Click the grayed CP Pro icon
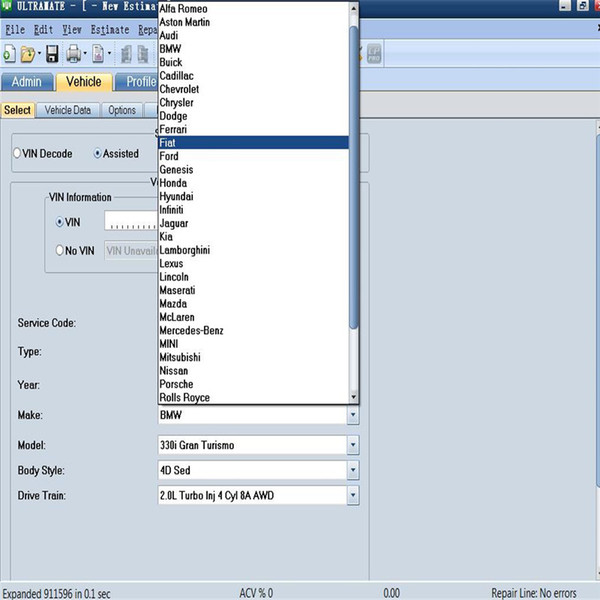This screenshot has height=600, width=600. tap(374, 54)
